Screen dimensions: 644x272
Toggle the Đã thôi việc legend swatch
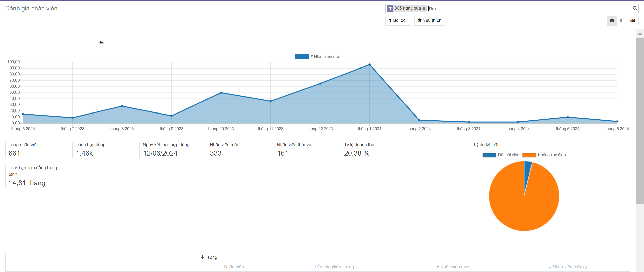pos(489,155)
